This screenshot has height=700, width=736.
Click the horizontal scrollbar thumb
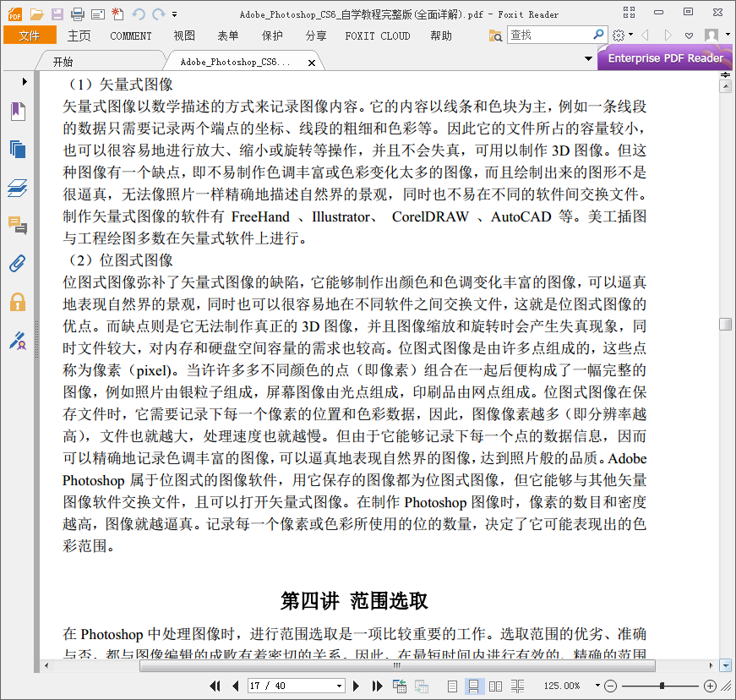tap(397, 665)
